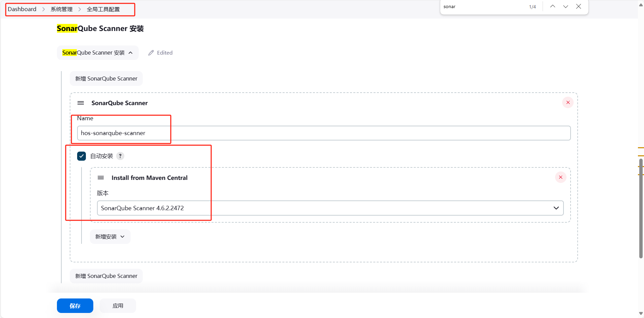Viewport: 644px width, 318px height.
Task: Close the browser find bar
Action: click(578, 6)
